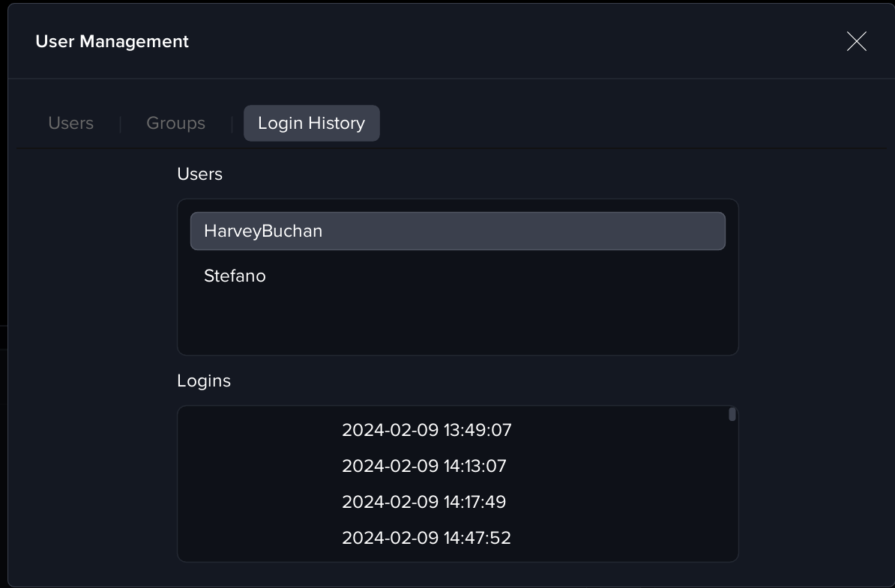The width and height of the screenshot is (895, 588).
Task: Click the "Logins" section heading
Action: [204, 381]
